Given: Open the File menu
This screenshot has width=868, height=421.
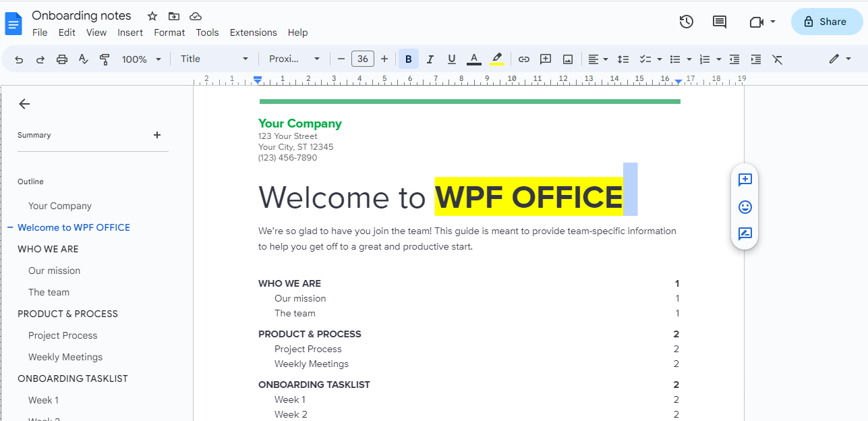Looking at the screenshot, I should coord(40,32).
